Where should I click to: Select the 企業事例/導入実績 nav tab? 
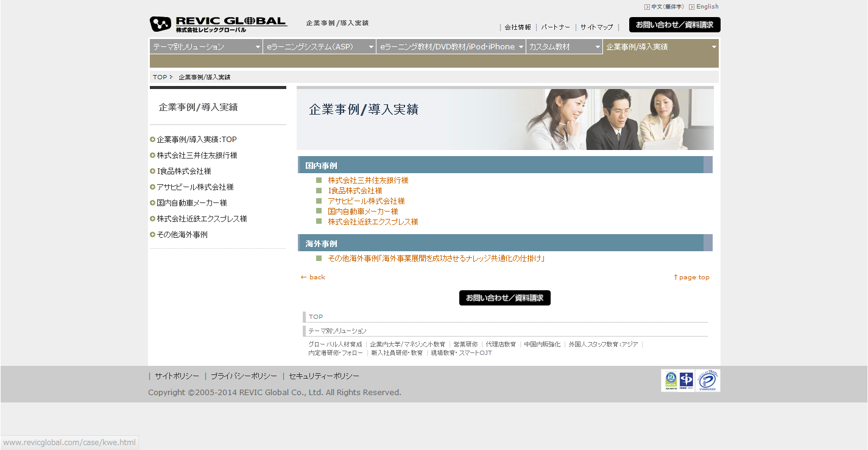(x=661, y=47)
